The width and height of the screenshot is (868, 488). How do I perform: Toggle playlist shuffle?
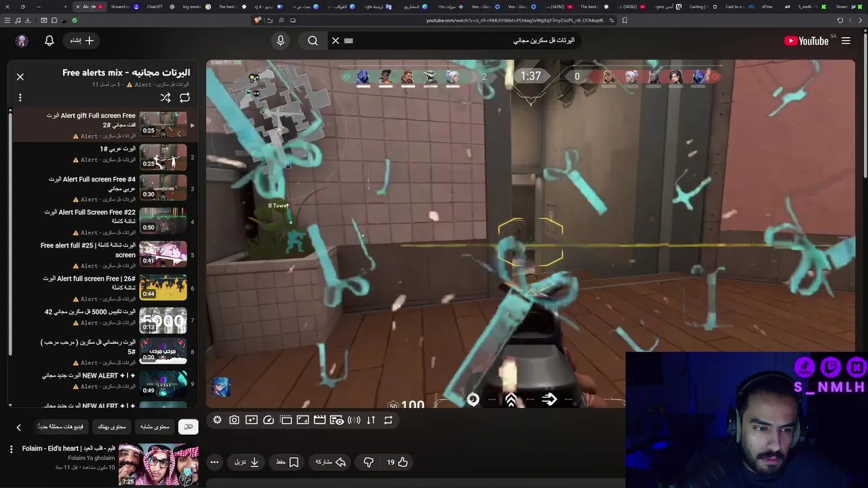[165, 98]
